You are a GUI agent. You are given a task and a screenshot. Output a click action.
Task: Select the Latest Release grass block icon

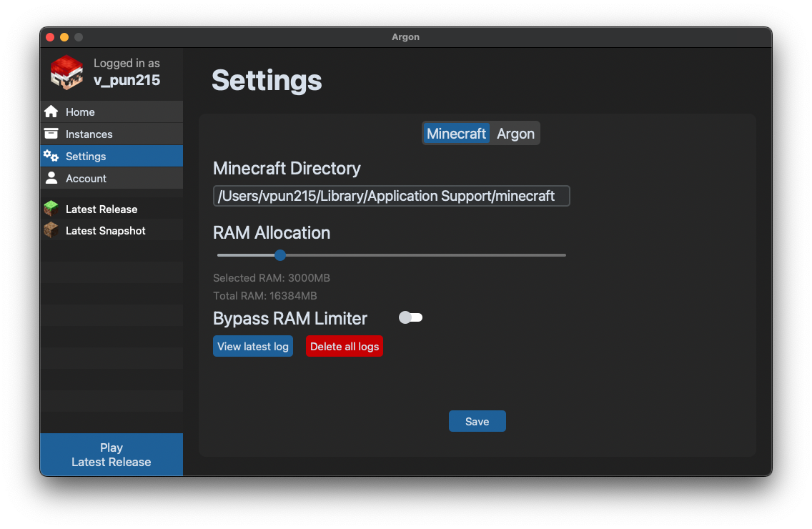point(51,209)
